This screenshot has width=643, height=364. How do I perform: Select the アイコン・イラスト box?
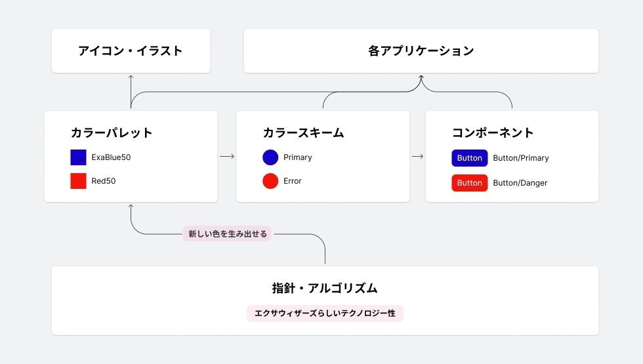click(131, 51)
